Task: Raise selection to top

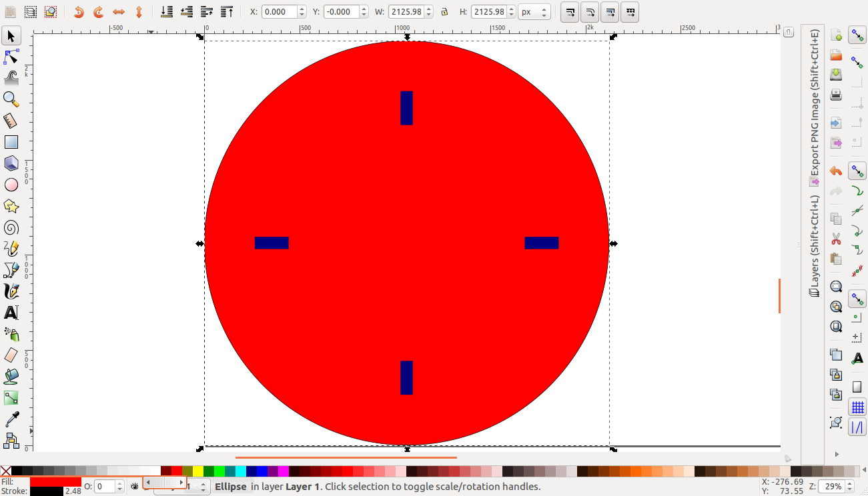Action: (x=227, y=12)
